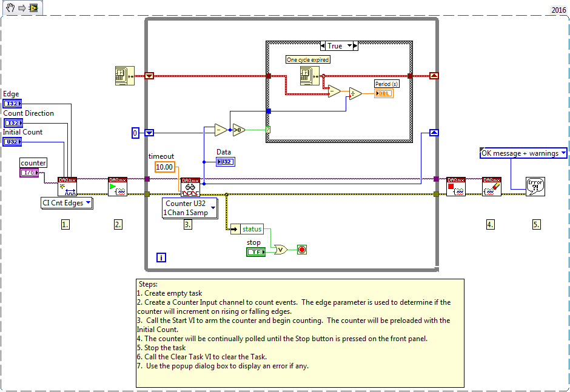Expand the OK message + warnings dropdown
This screenshot has width=570, height=392.
click(523, 153)
